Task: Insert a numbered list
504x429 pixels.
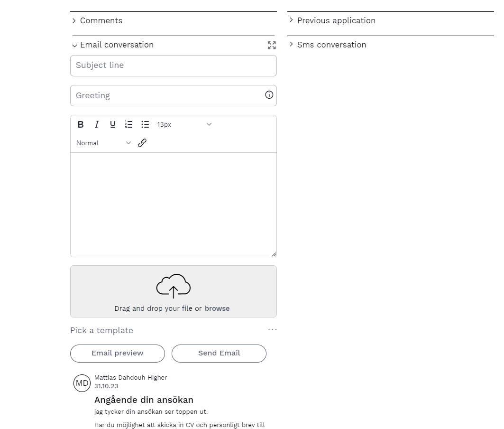Action: tap(129, 124)
